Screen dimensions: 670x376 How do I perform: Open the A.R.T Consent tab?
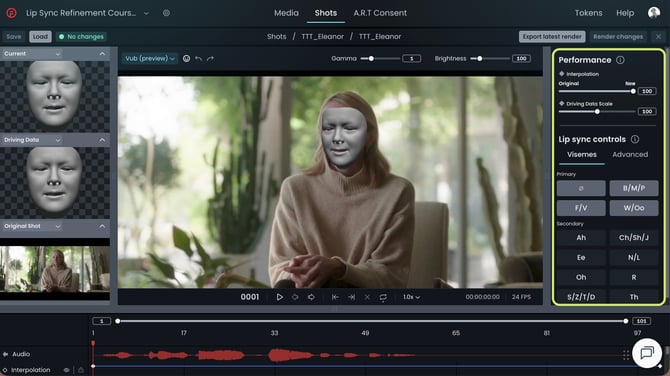click(x=380, y=13)
